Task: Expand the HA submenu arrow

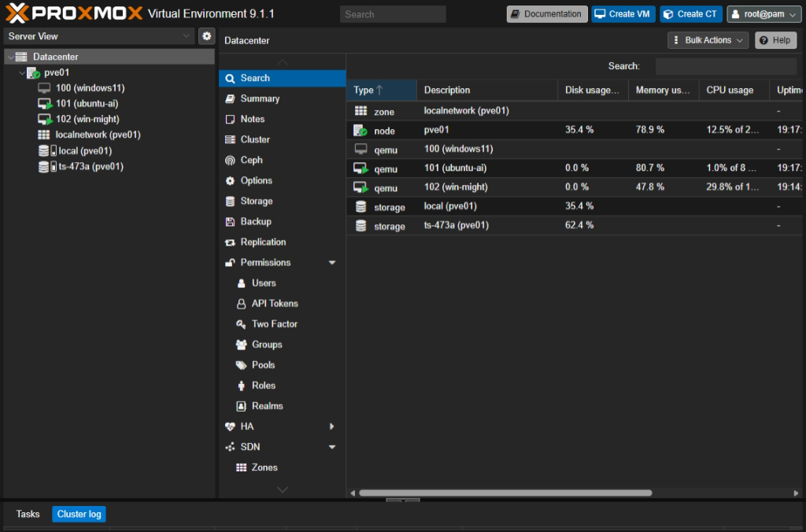Action: (x=332, y=427)
